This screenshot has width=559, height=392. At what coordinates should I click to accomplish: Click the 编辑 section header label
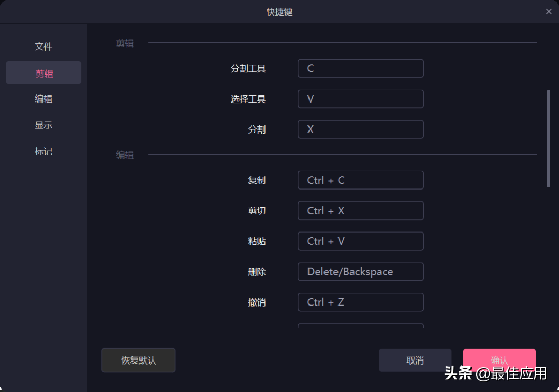125,155
